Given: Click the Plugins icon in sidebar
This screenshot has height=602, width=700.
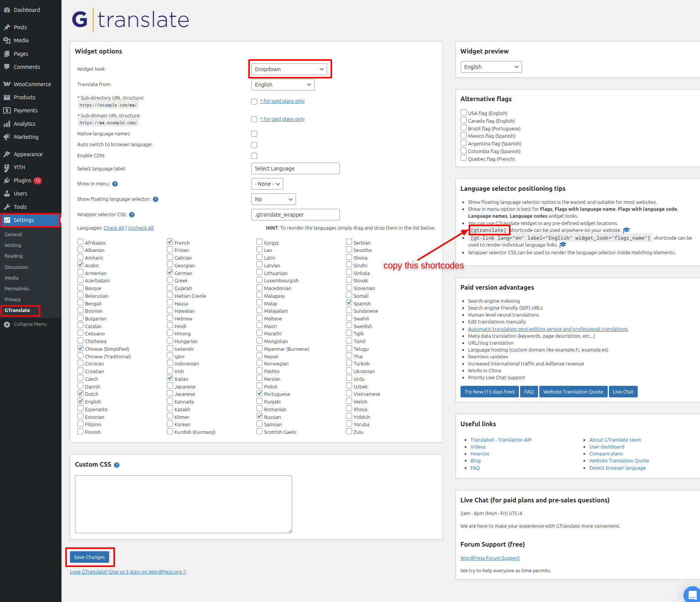Looking at the screenshot, I should coord(7,180).
